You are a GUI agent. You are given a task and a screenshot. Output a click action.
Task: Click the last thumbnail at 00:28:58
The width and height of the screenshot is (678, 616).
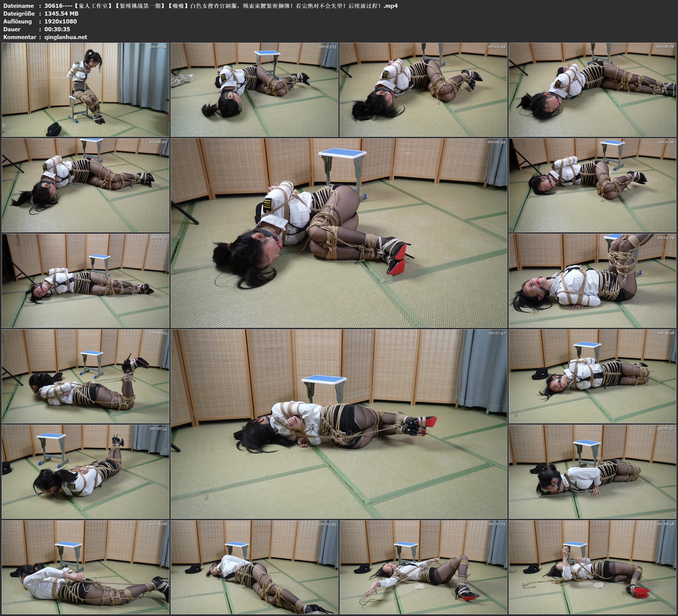tap(593, 567)
